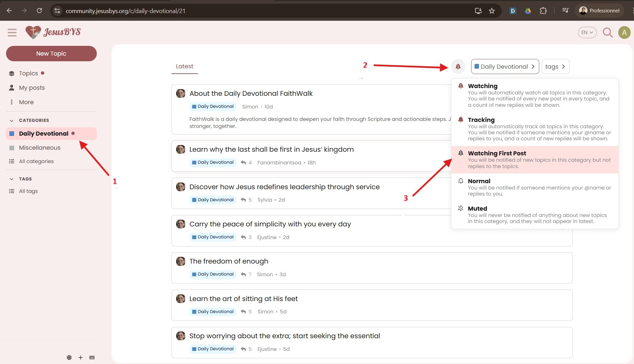Open topic 'The freedom of enough'
Screen dimensions: 634x364
coord(229,261)
